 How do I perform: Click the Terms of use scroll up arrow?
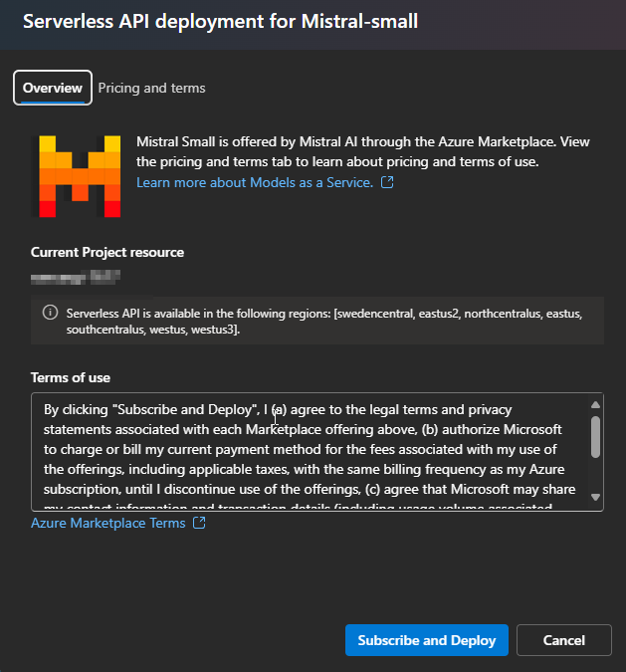tap(595, 404)
